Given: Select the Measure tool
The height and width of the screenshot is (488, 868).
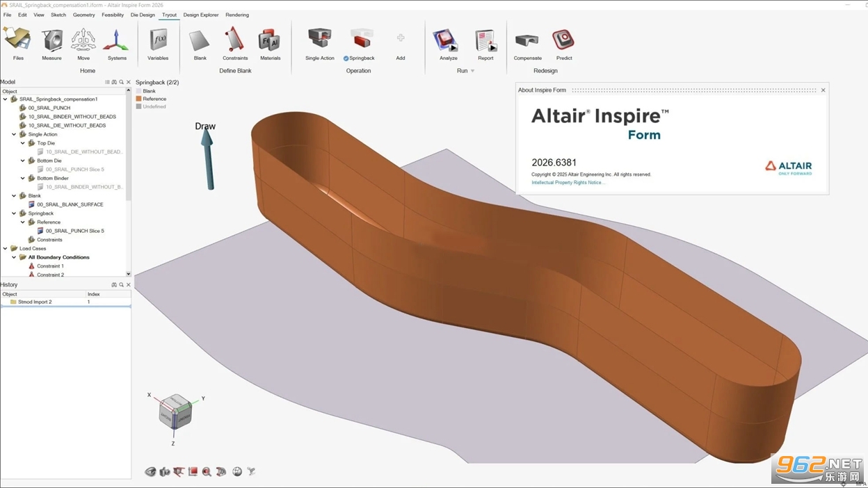Looking at the screenshot, I should click(x=51, y=40).
